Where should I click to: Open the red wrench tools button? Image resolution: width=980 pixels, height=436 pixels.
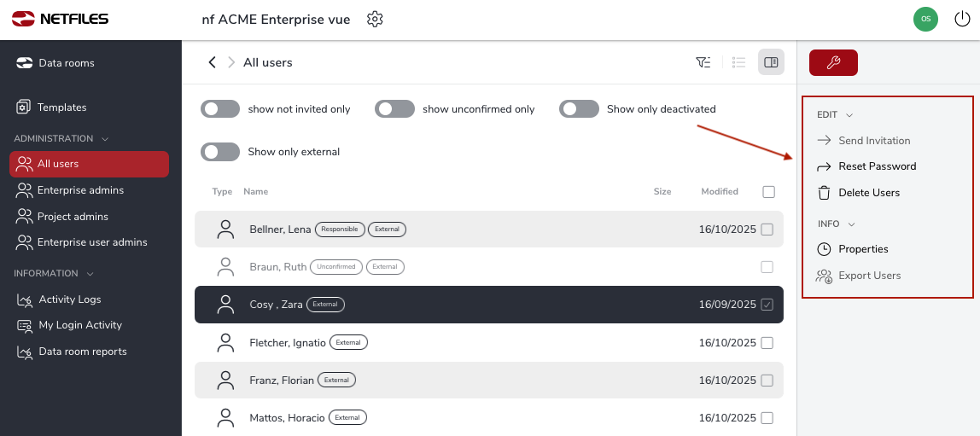tap(833, 62)
